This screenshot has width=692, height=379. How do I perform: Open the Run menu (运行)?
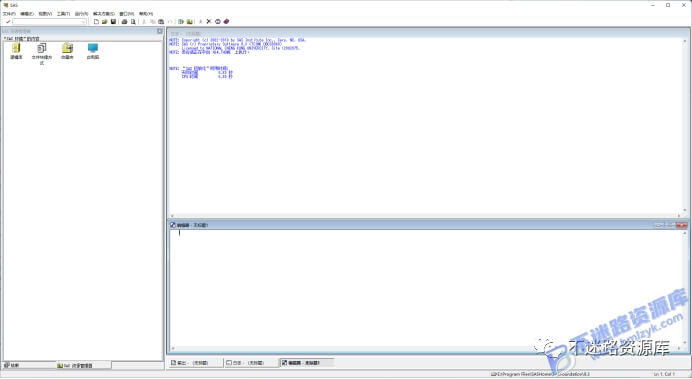81,14
